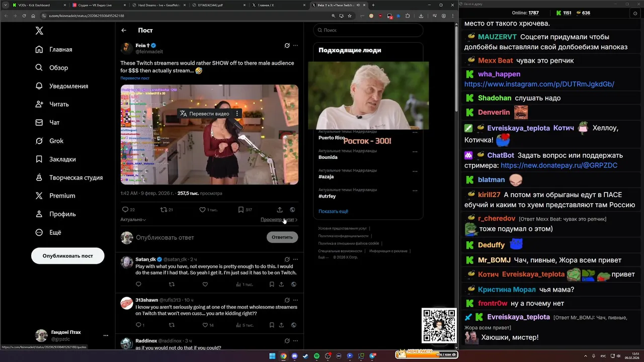Image resolution: width=644 pixels, height=362 pixels.
Task: Click the Grok icon on Fein's post
Action: pyautogui.click(x=287, y=45)
